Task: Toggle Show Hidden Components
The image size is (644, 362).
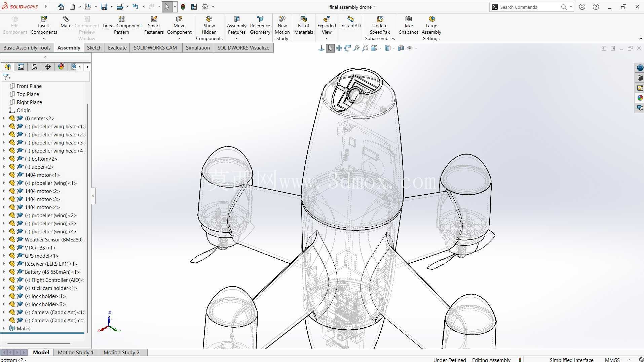Action: [209, 28]
